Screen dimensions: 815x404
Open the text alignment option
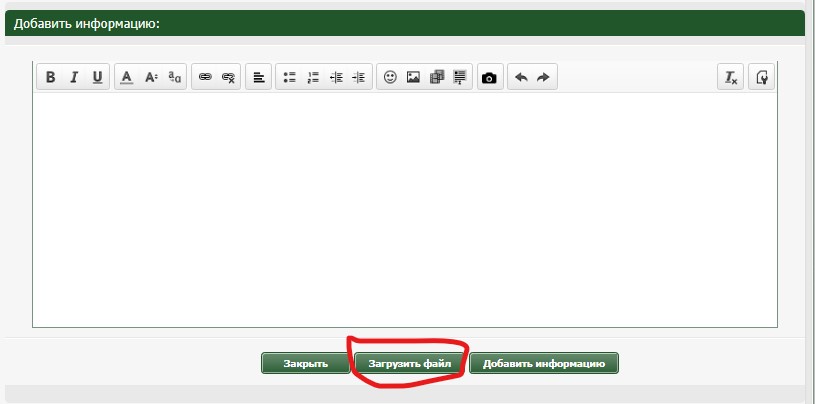(259, 77)
